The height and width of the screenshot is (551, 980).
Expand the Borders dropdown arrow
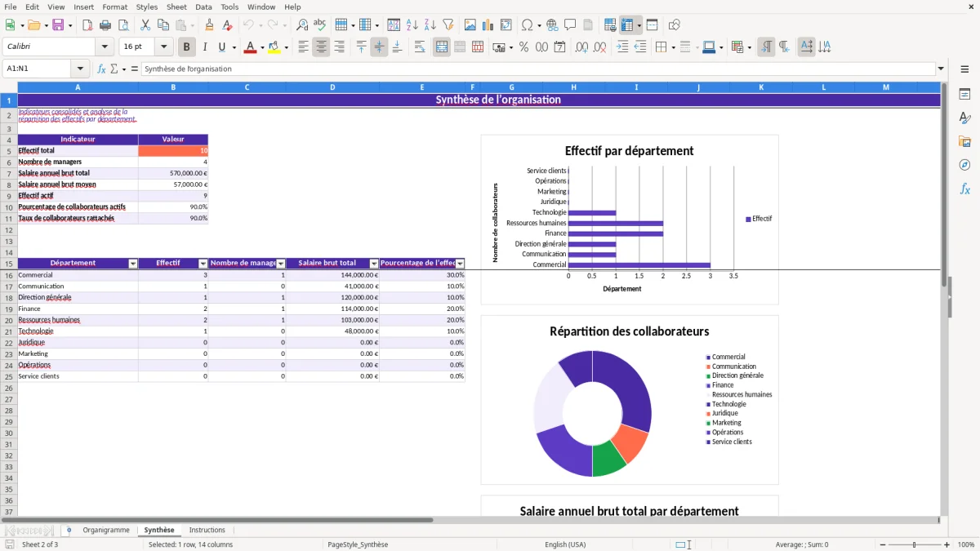672,47
